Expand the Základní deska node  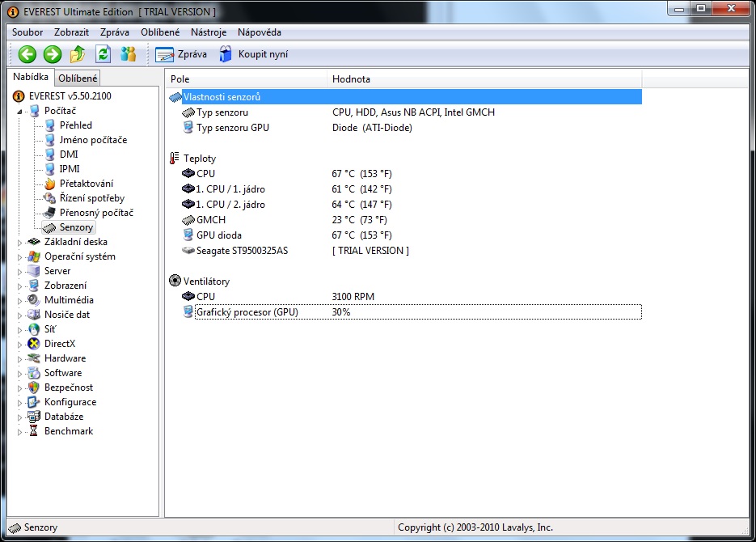(x=19, y=243)
